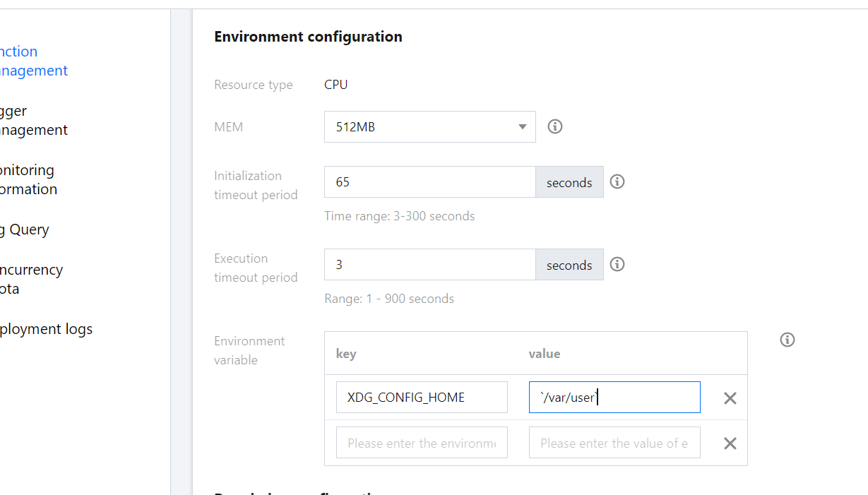Click info icon for Initialization timeout period
The width and height of the screenshot is (868, 495).
click(617, 181)
